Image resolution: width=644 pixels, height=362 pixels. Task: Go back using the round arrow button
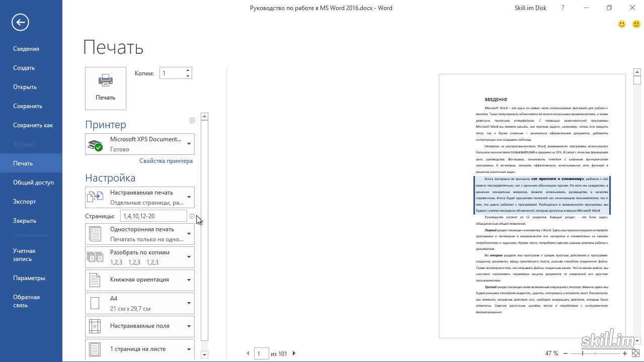coord(20,22)
